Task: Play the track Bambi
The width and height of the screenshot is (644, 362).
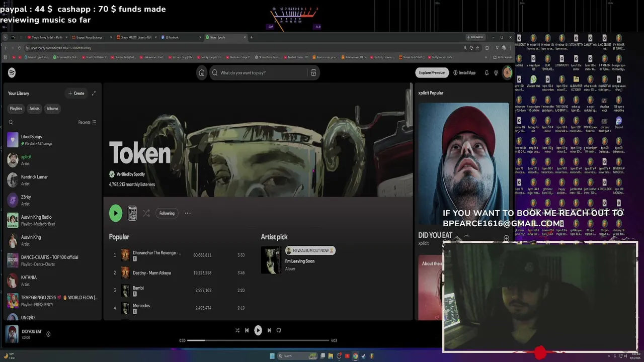Action: coord(177,291)
